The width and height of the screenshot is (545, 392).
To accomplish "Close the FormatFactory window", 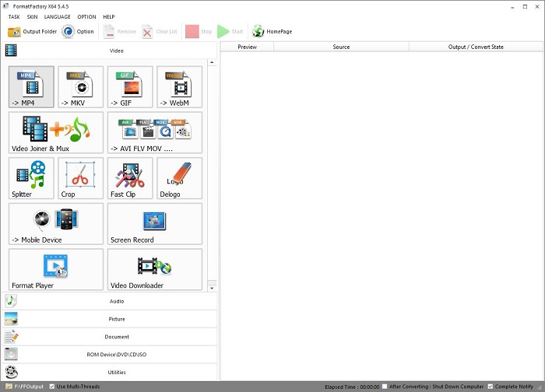I will 537,6.
